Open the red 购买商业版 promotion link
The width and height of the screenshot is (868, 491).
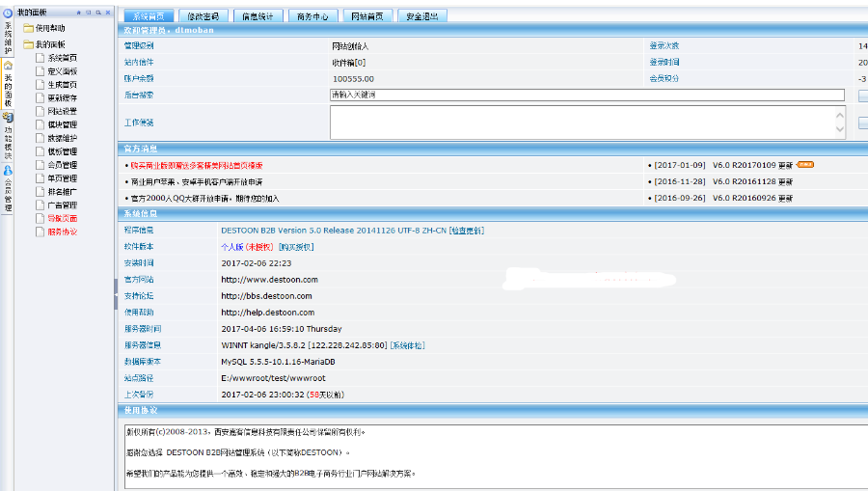(197, 166)
